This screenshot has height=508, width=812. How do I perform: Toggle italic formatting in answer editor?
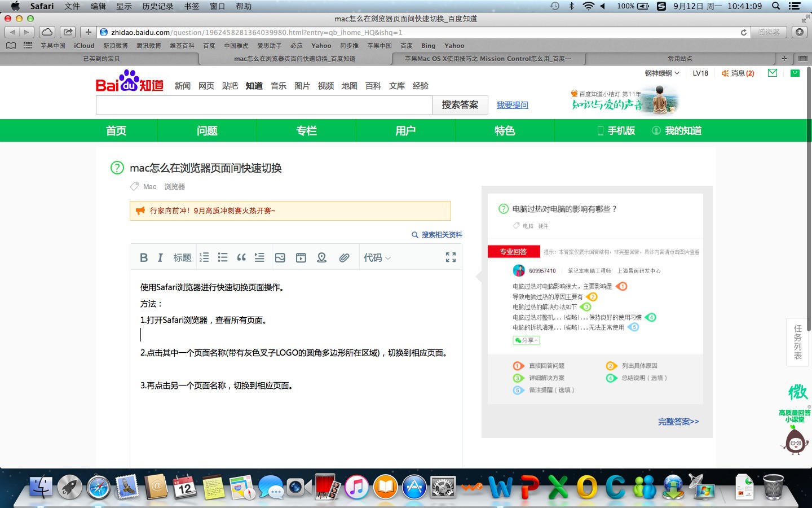point(160,257)
